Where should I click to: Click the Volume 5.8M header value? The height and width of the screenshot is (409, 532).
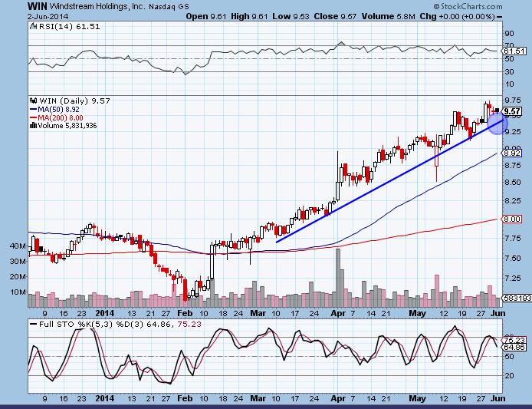click(388, 16)
